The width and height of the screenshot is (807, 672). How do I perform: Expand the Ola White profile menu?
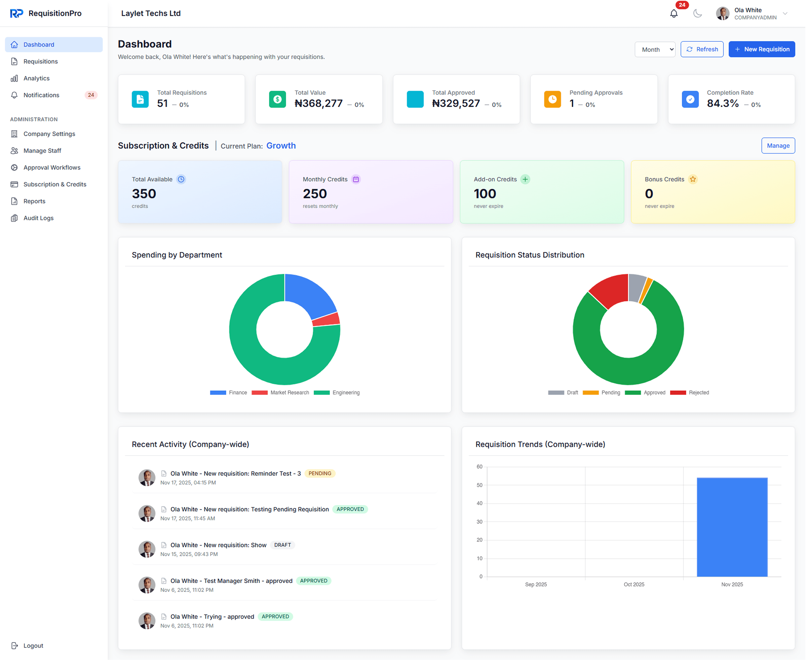(753, 13)
